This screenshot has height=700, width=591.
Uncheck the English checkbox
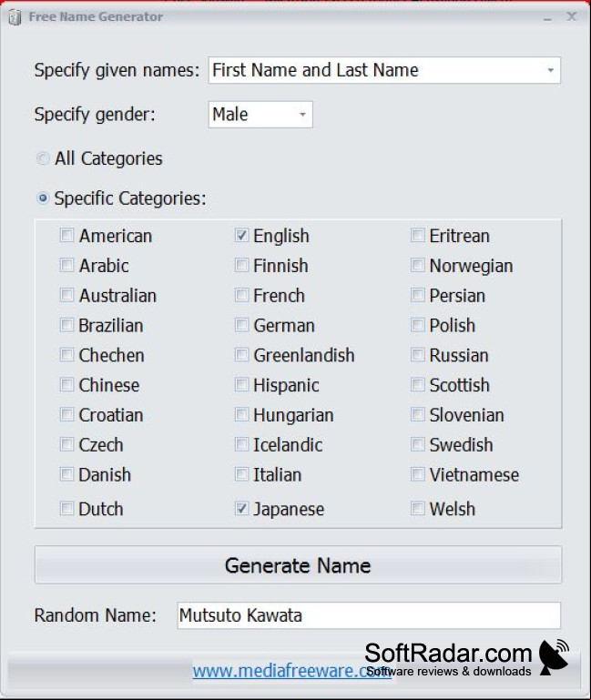pos(241,235)
